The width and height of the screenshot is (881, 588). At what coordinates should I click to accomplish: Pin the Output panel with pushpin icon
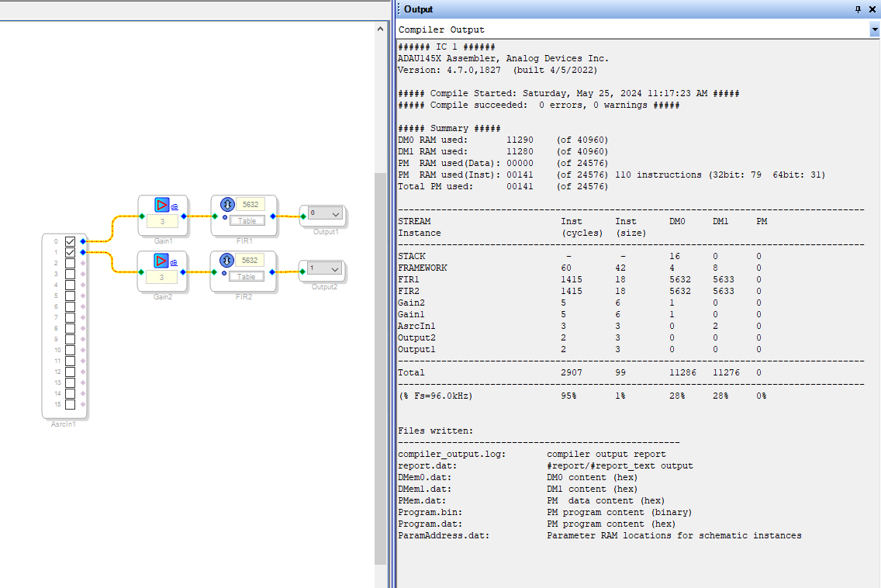click(858, 9)
